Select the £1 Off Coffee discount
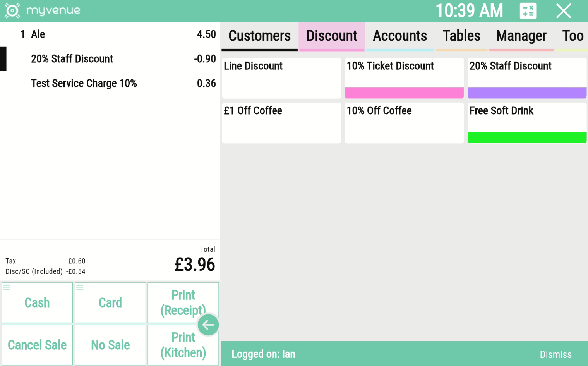Screen dimensions: 588x366 [281, 122]
